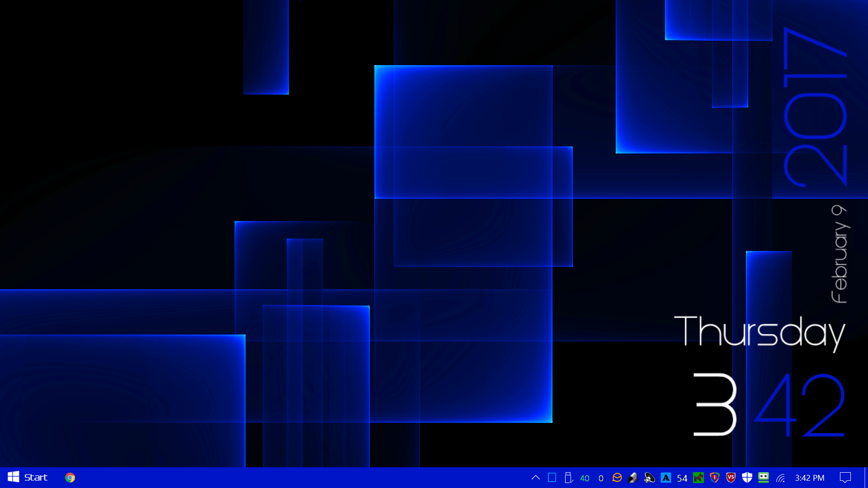
Task: Click the green 40 tray indicator
Action: click(585, 478)
